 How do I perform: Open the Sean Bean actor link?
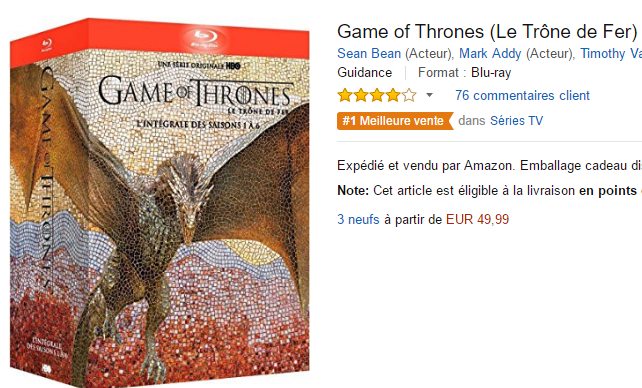tap(369, 54)
